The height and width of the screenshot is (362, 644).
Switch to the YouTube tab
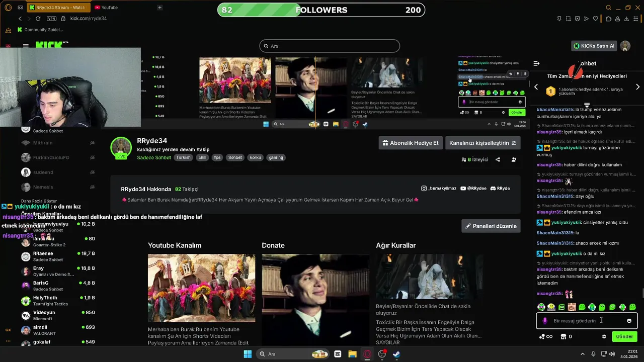coord(106,8)
